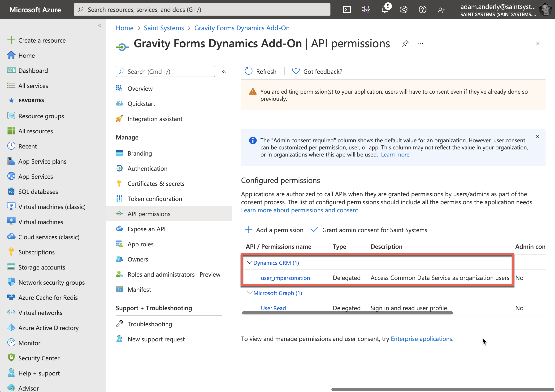
Task: Click the Token configuration bars icon
Action: (x=119, y=199)
